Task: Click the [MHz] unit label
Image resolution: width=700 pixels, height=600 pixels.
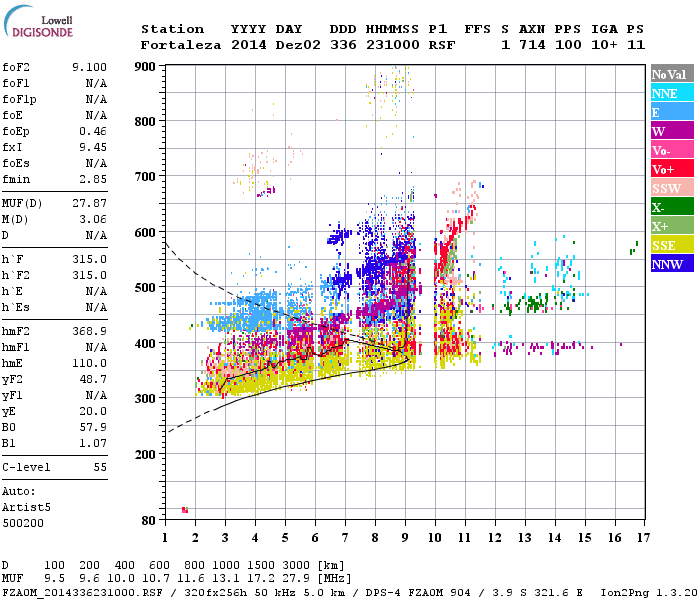Action: pyautogui.click(x=335, y=579)
